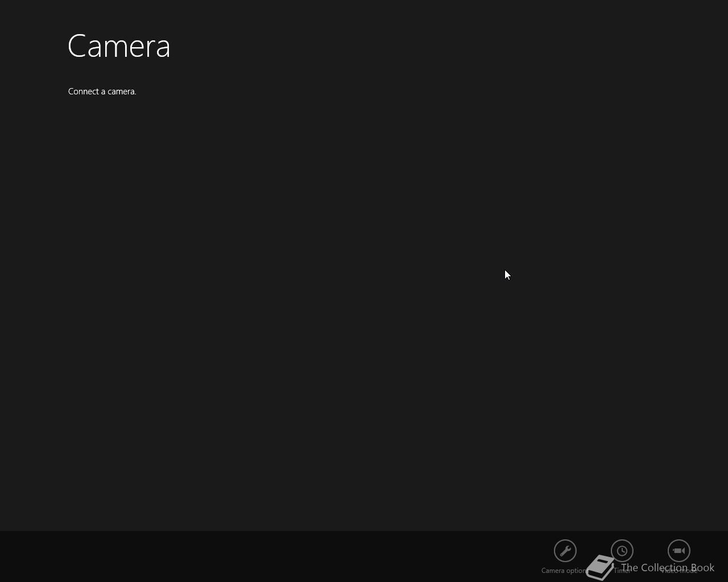Click the Timer clock icon
The width and height of the screenshot is (728, 582).
622,551
